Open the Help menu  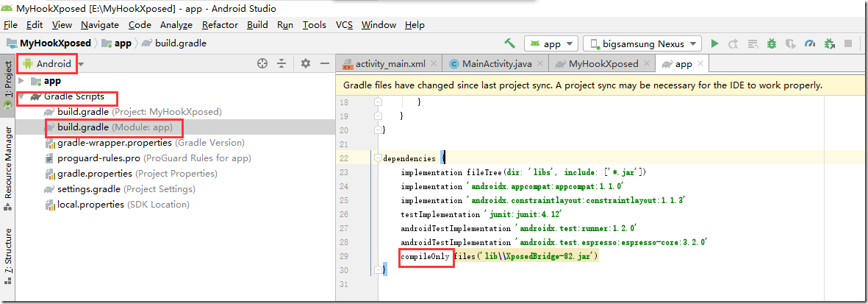(x=415, y=25)
